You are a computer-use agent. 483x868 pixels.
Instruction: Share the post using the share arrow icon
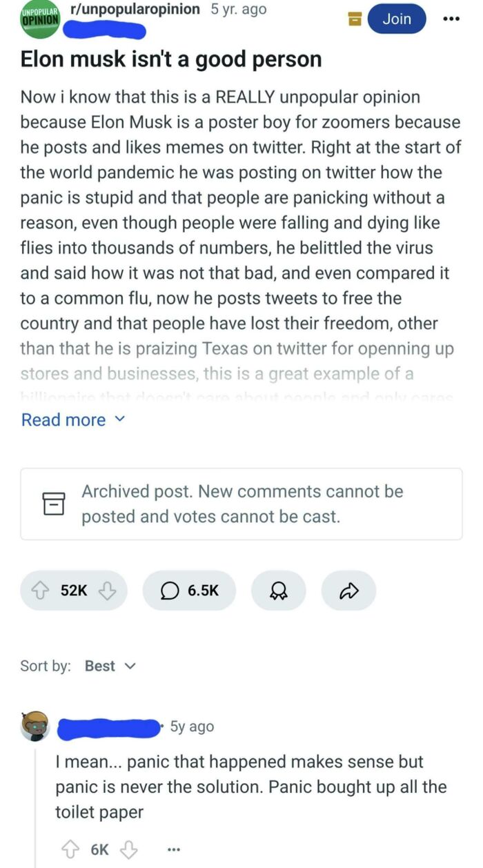[x=348, y=590]
